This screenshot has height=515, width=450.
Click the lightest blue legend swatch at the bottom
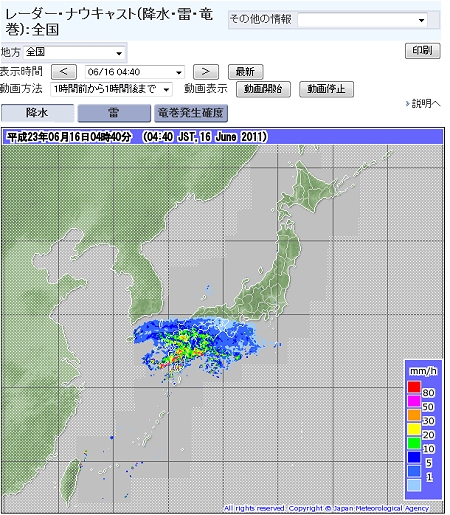[x=414, y=485]
